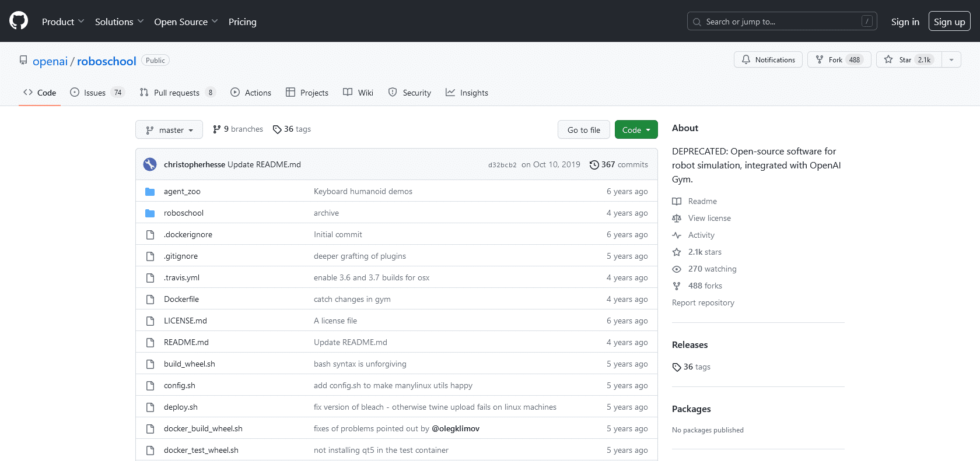Viewport: 980px width, 461px height.
Task: Switch to the Pull requests tab
Action: (177, 92)
